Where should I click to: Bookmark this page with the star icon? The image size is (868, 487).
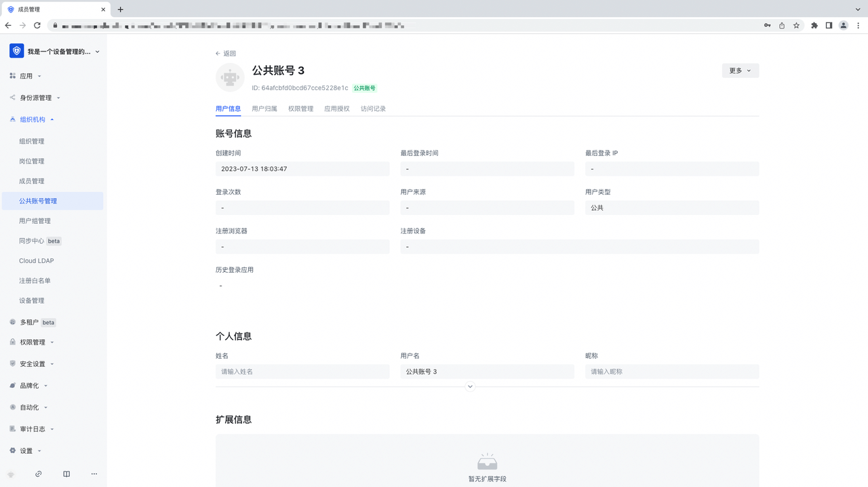[796, 25]
